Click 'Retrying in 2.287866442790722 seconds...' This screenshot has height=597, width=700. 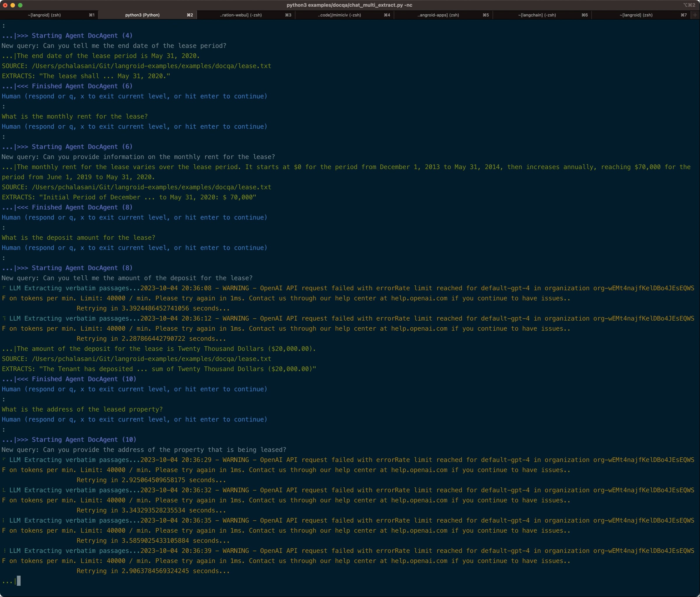pos(151,339)
